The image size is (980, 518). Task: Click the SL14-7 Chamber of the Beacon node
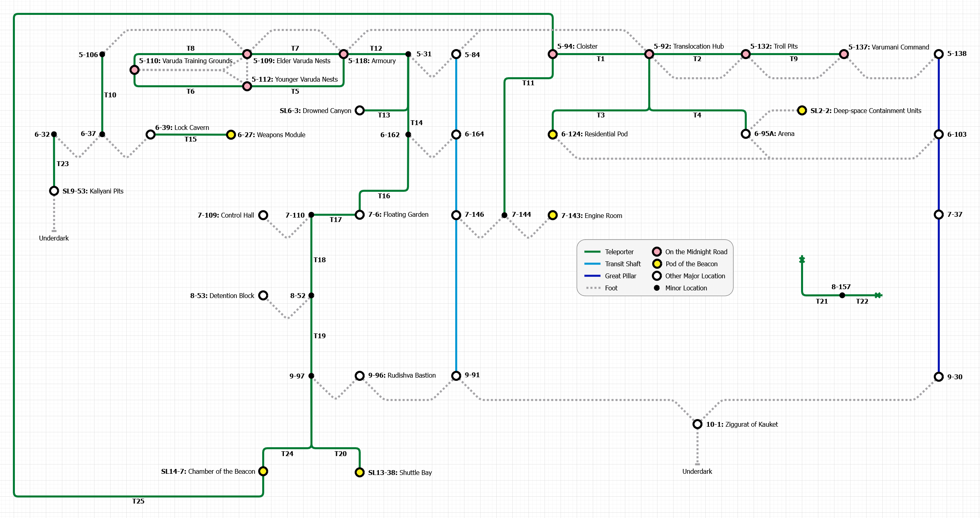[x=263, y=471]
